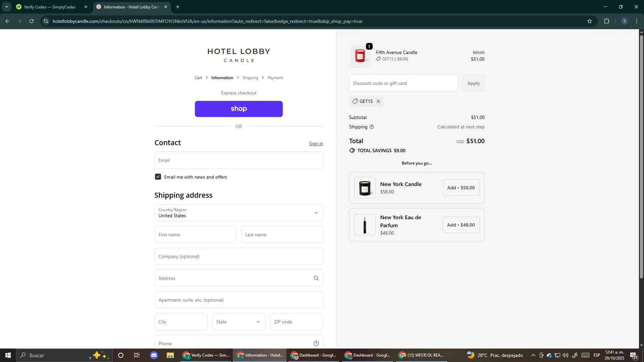Click the New York Candle product image
Image resolution: width=644 pixels, height=362 pixels.
(x=365, y=188)
